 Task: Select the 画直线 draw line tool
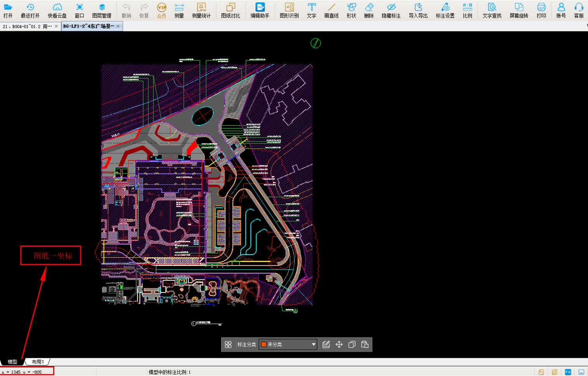[x=331, y=10]
